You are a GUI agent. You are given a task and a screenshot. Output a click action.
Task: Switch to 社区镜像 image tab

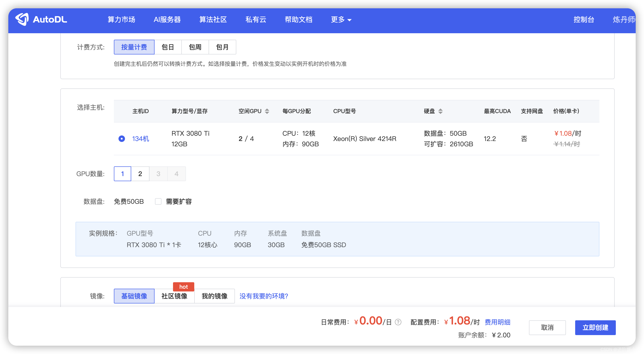[x=174, y=296]
